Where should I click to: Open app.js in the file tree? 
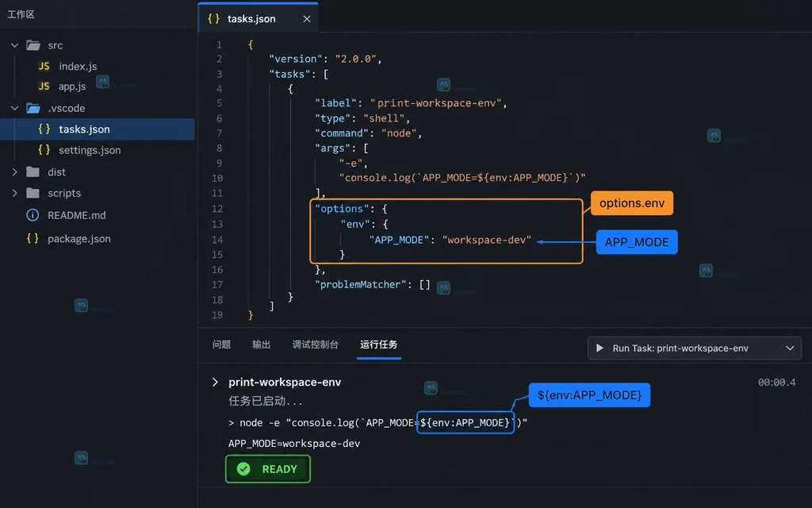(x=72, y=86)
